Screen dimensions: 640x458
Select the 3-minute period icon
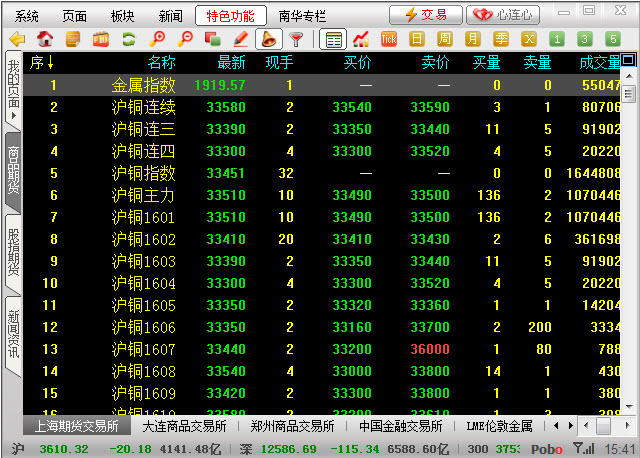(x=584, y=39)
